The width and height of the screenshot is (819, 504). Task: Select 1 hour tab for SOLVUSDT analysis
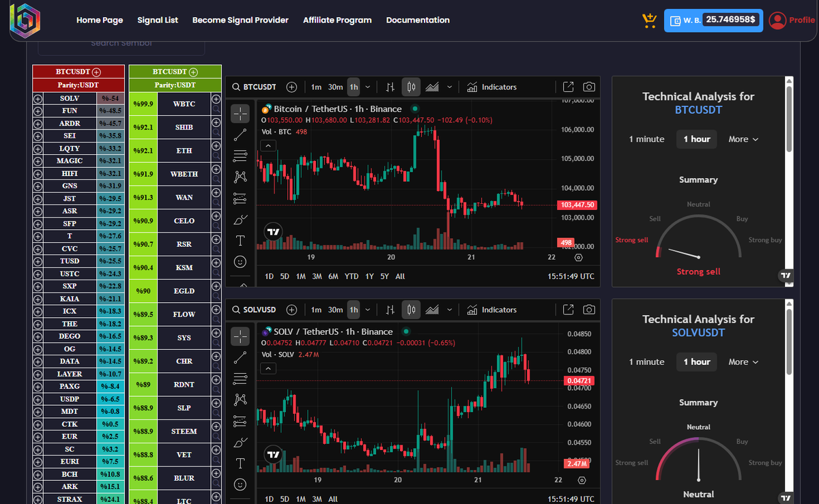(x=697, y=362)
